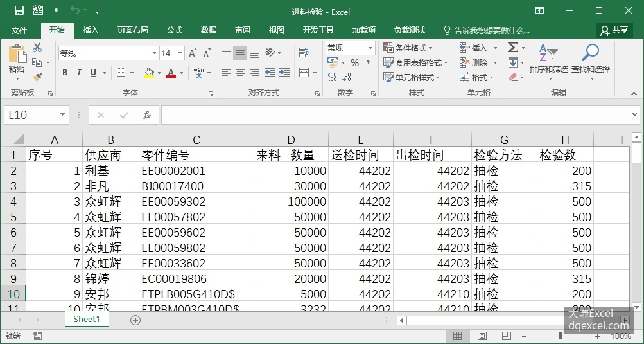Click 查找和选择 Find and Select button
Viewport: 644px width, 344px height.
point(591,62)
